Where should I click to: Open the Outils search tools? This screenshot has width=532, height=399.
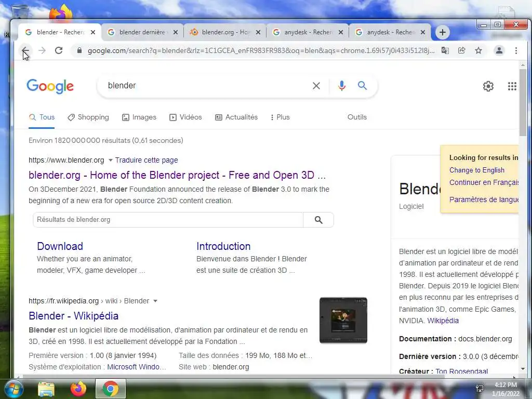(x=357, y=117)
